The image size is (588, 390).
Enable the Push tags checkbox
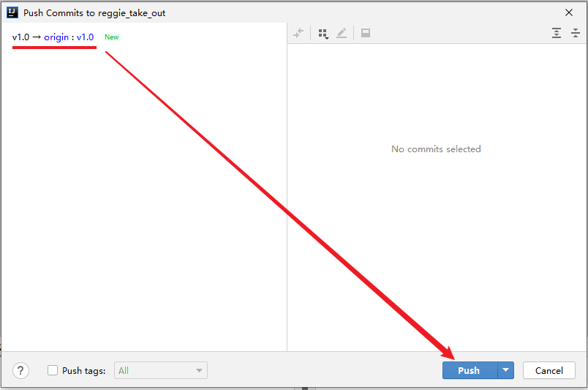[53, 370]
